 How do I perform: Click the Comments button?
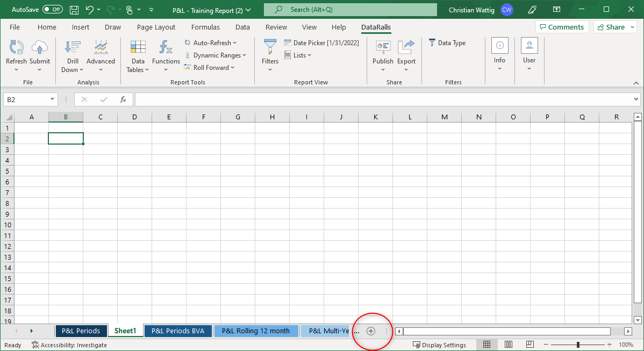click(x=562, y=27)
